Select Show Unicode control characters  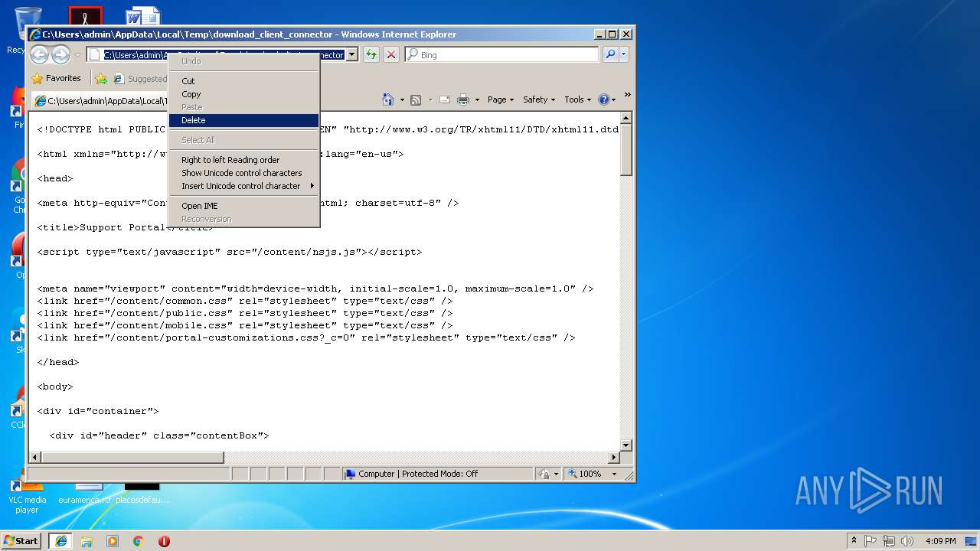tap(243, 173)
